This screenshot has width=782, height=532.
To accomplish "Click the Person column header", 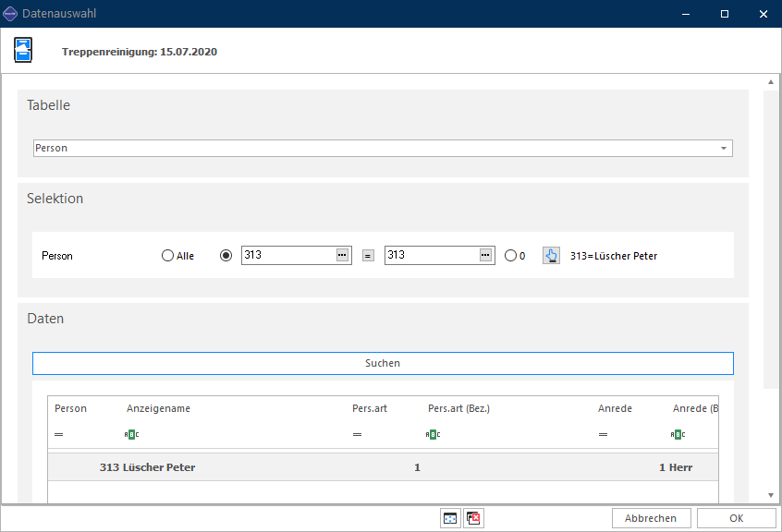I will tap(71, 408).
